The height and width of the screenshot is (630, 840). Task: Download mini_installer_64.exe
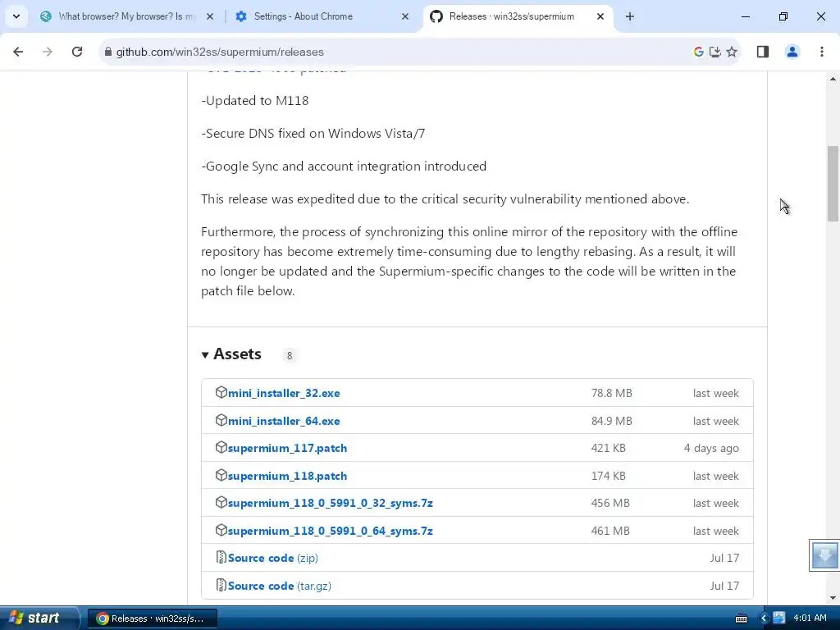click(284, 421)
